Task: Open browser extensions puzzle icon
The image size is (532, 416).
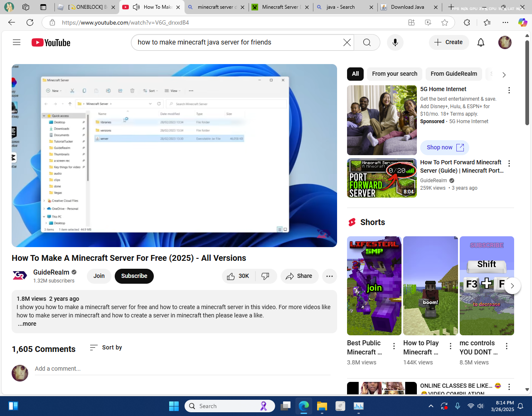Action: [x=467, y=22]
